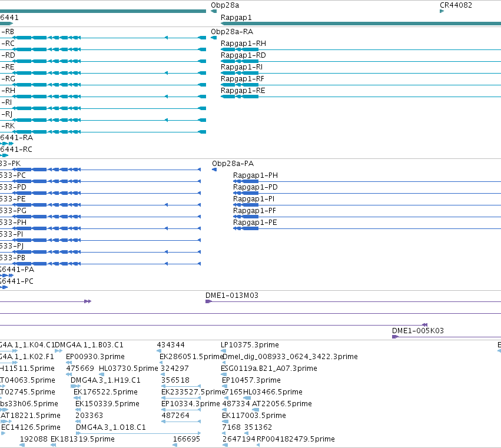This screenshot has height=448, width=501.
Task: Select EST label 203363
Action: click(x=89, y=416)
